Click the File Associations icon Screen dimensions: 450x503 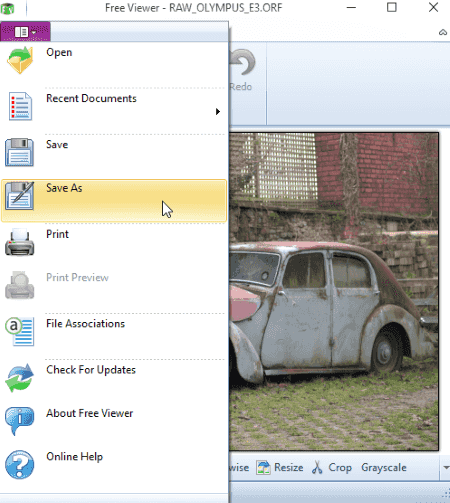coord(19,331)
